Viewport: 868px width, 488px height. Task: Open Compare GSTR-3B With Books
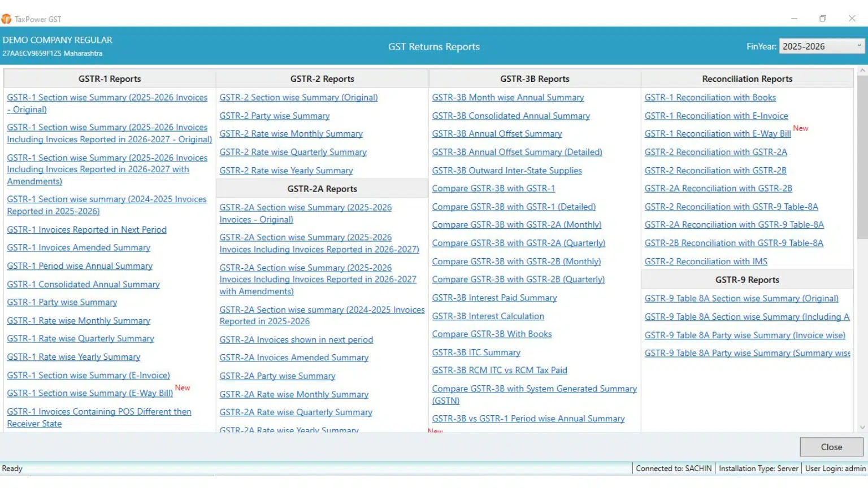coord(492,334)
